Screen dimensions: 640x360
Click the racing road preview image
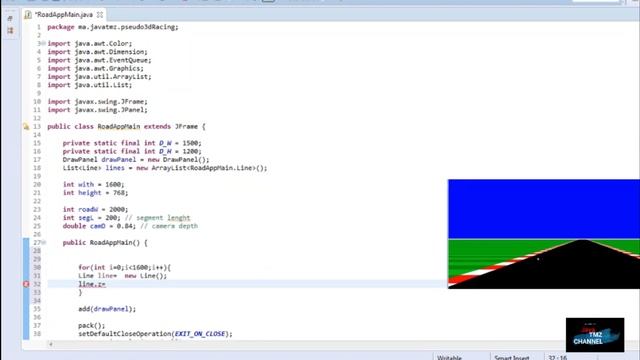pyautogui.click(x=544, y=234)
